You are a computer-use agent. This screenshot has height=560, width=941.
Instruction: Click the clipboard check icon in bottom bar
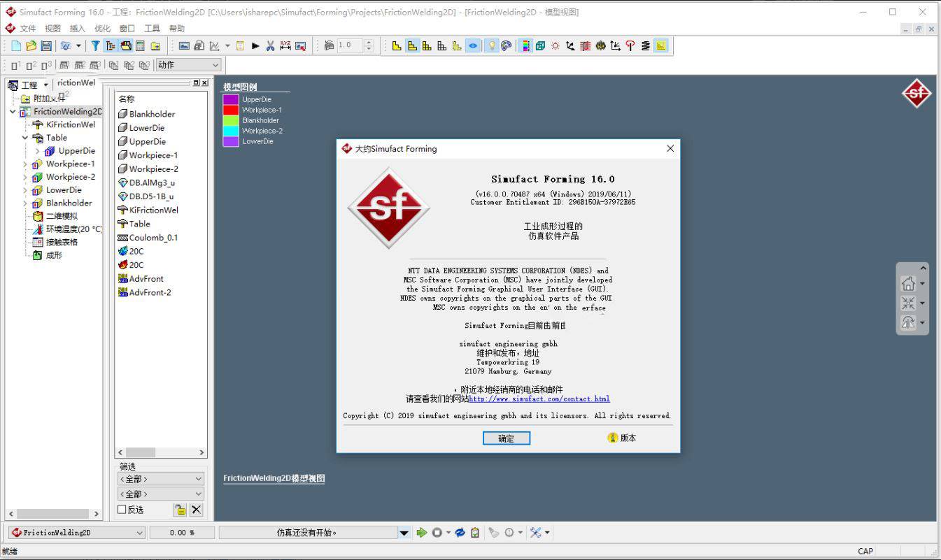coord(475,533)
